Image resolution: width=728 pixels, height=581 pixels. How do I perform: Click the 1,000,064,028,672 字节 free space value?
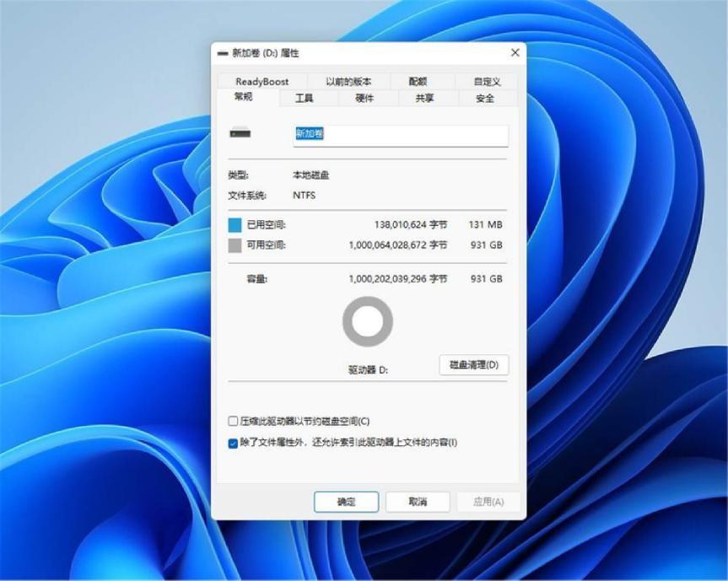[x=398, y=245]
